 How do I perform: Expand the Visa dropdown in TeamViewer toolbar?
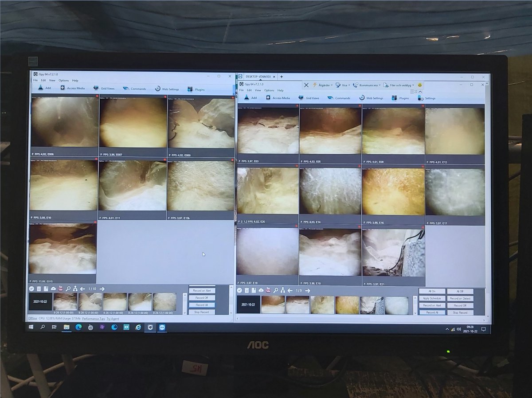coord(343,85)
